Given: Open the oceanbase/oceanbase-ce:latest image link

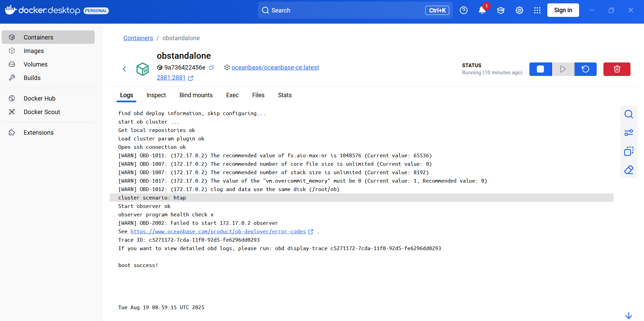Looking at the screenshot, I should pos(275,68).
